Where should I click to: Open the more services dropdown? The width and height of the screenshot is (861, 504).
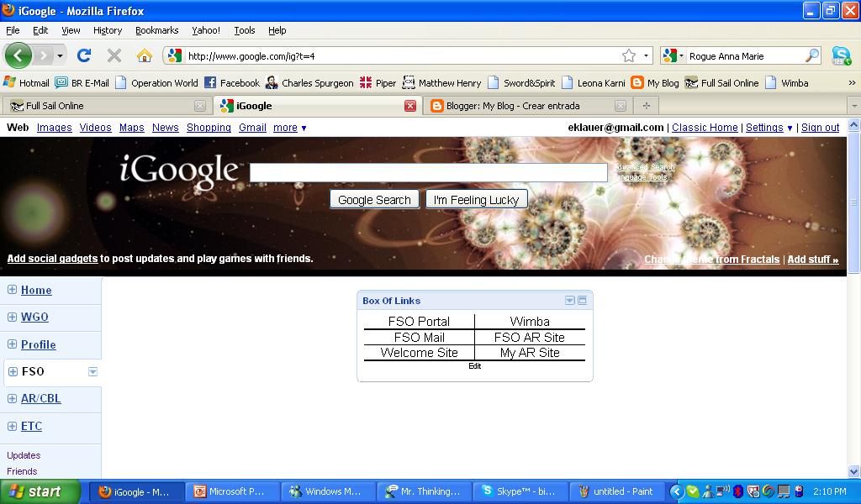click(290, 128)
